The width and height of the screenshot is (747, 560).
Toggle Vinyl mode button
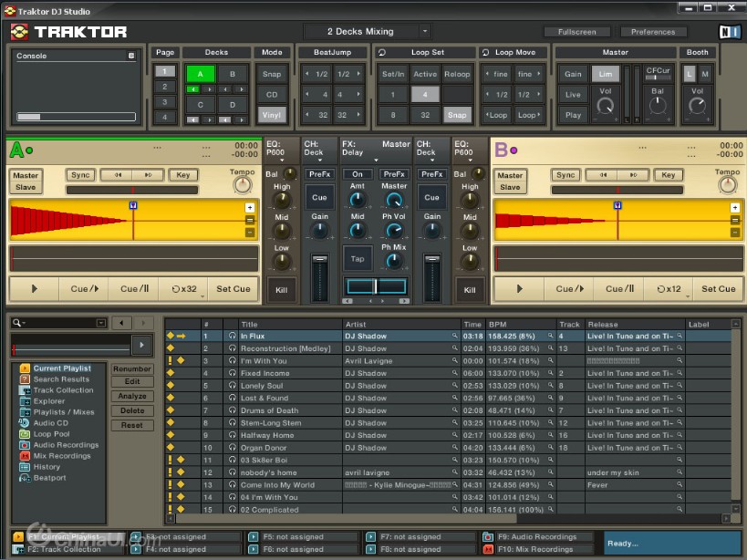(272, 115)
